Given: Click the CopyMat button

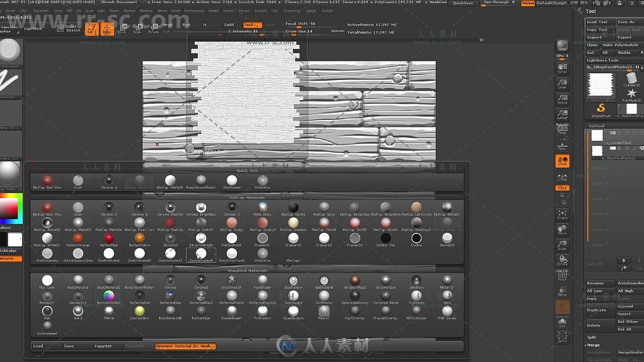Looking at the screenshot, I should tap(108, 346).
